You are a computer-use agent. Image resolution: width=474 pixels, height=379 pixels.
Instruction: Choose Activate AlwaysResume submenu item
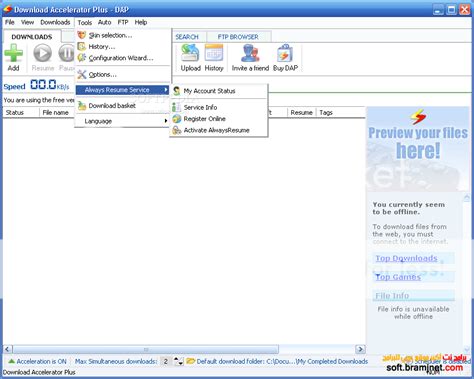pos(219,130)
